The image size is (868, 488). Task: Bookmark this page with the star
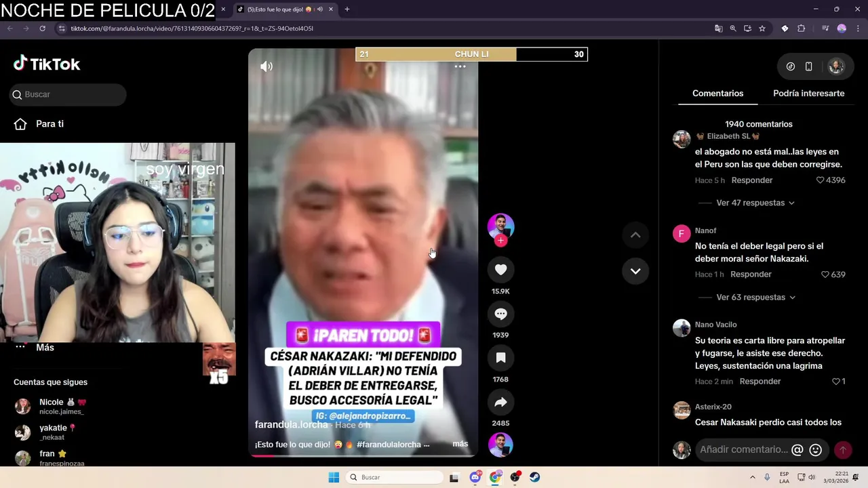coord(762,28)
